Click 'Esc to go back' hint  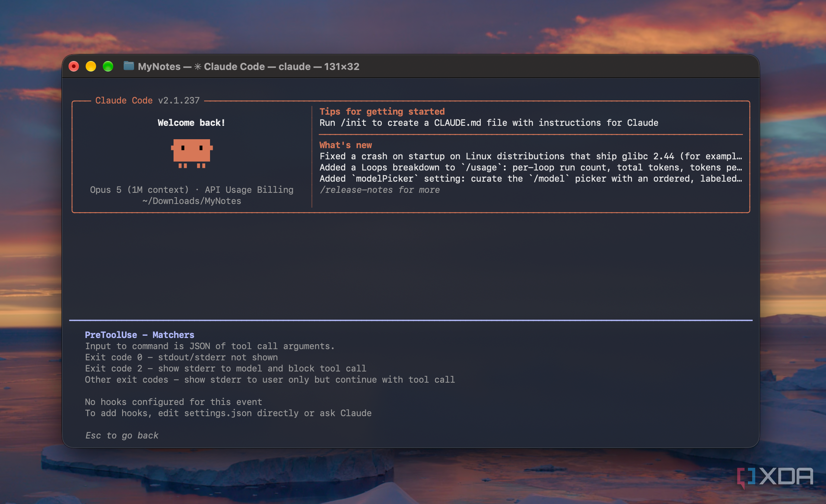point(122,436)
